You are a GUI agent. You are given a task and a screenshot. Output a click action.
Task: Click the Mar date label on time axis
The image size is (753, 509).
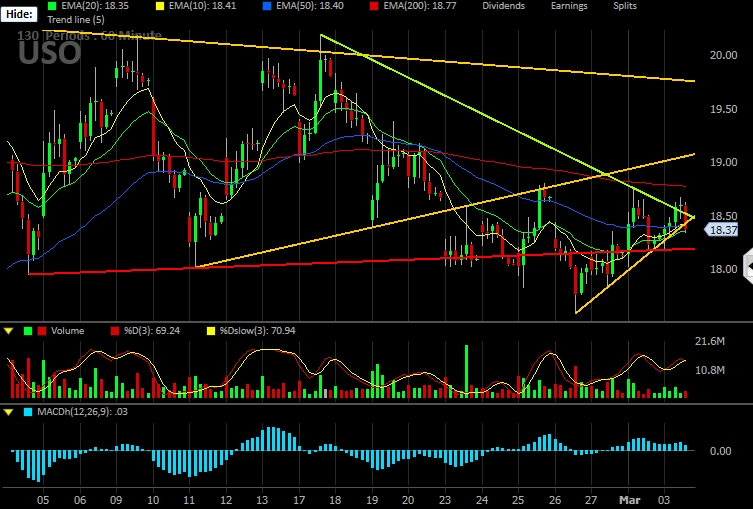tap(630, 500)
